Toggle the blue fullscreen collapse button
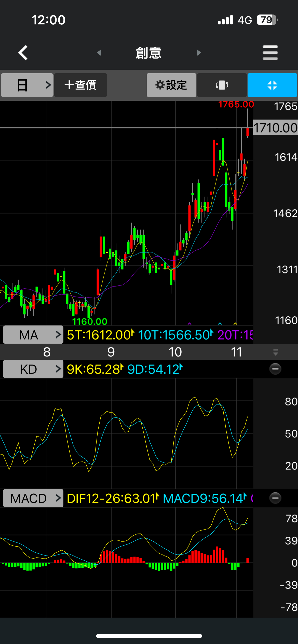This screenshot has width=298, height=644. [272, 85]
